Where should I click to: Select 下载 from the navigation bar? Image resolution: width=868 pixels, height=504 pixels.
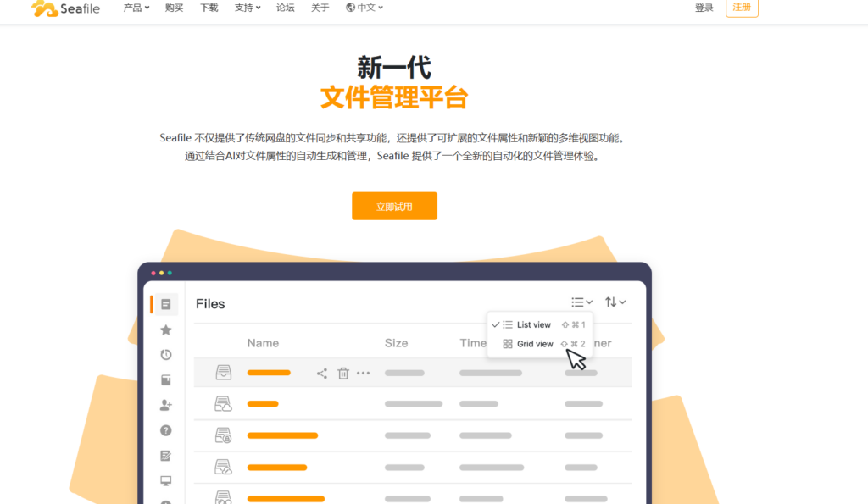pyautogui.click(x=209, y=8)
